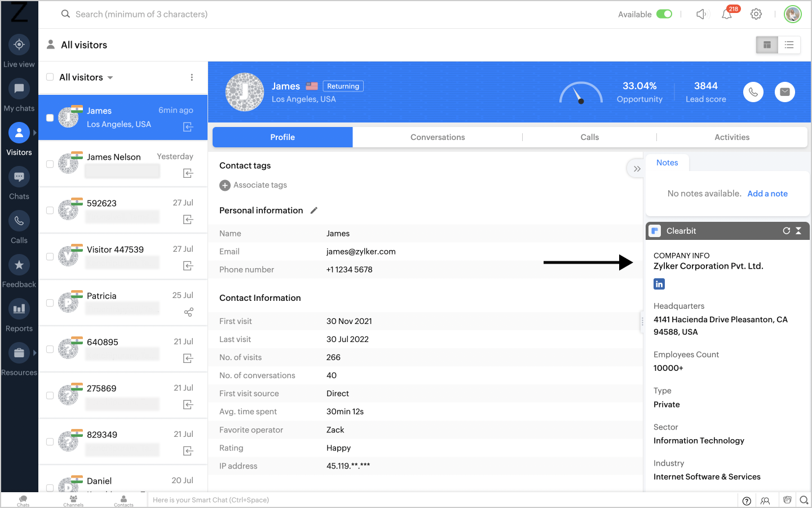The height and width of the screenshot is (508, 812).
Task: Check the checkbox for James Nelson
Action: click(x=50, y=164)
